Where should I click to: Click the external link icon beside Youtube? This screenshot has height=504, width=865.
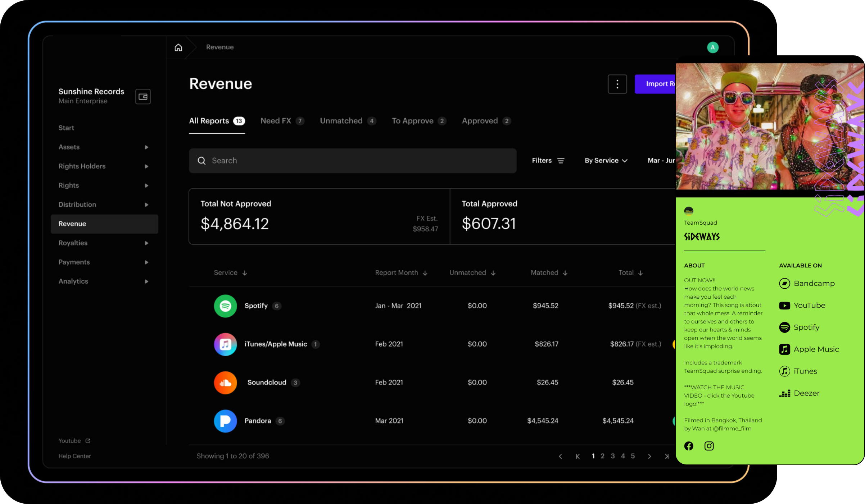88,441
